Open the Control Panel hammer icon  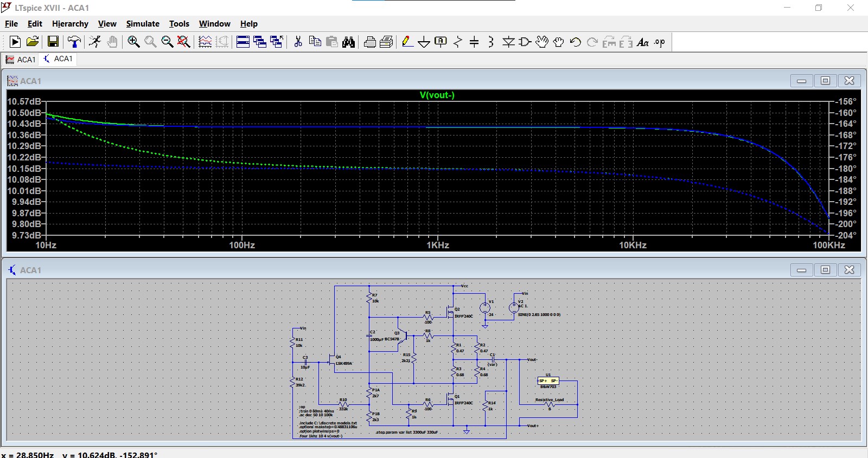(x=74, y=42)
